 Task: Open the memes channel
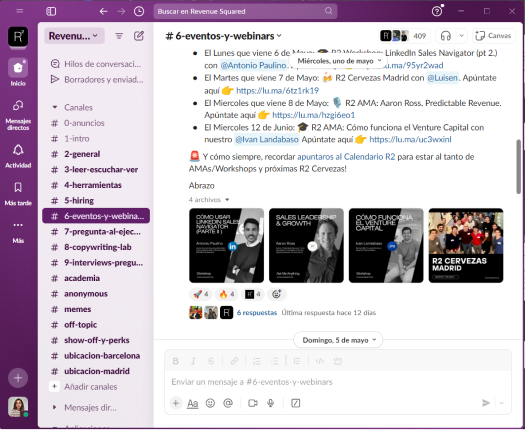point(96,309)
